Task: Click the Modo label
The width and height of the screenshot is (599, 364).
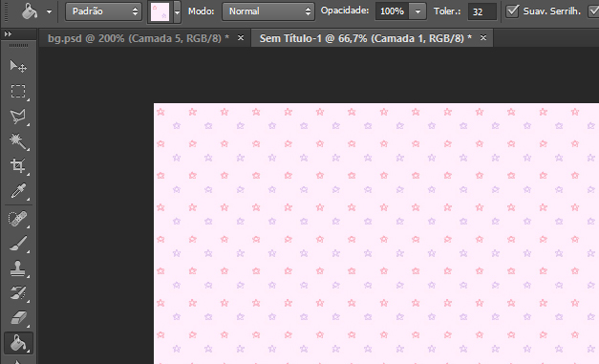Action: tap(201, 11)
